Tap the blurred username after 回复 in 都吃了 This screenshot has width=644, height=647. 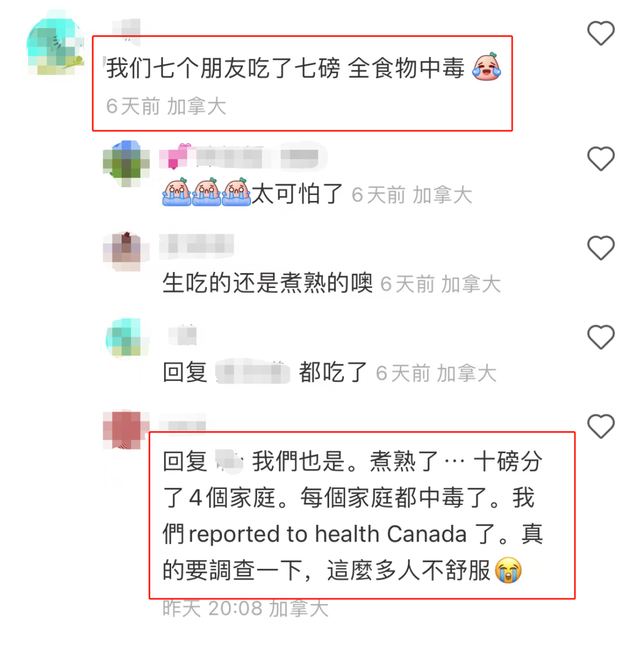[x=253, y=372]
